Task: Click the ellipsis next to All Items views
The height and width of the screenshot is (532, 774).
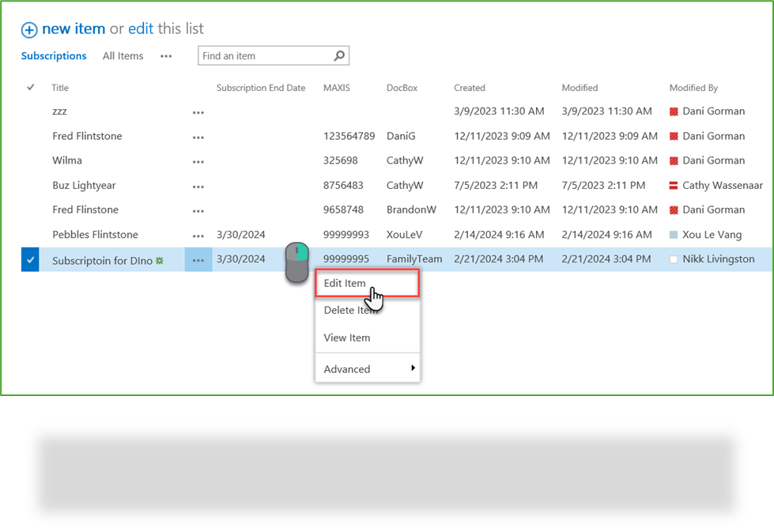Action: (166, 55)
